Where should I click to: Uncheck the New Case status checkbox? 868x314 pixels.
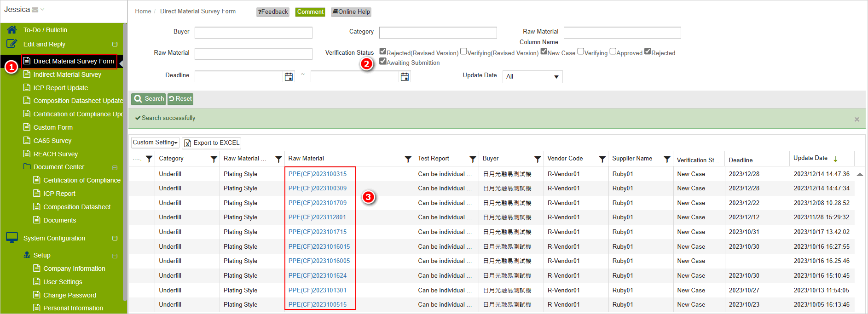(x=544, y=51)
